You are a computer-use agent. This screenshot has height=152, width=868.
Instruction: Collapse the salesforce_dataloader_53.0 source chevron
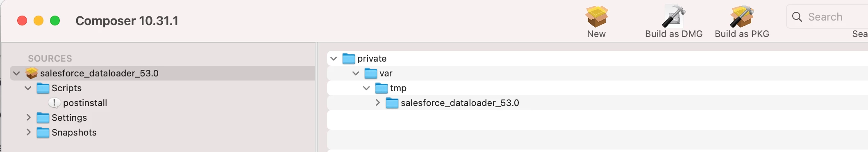pyautogui.click(x=16, y=73)
